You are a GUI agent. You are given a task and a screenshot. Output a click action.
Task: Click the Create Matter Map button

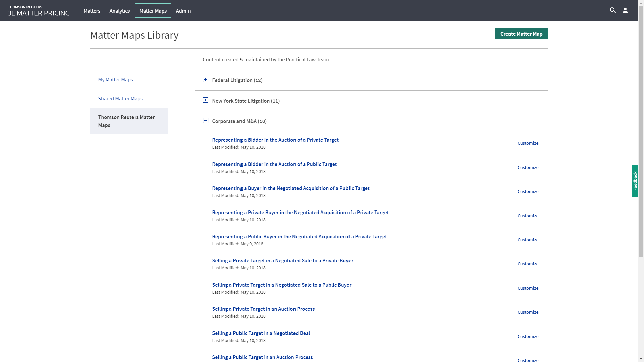coord(521,34)
